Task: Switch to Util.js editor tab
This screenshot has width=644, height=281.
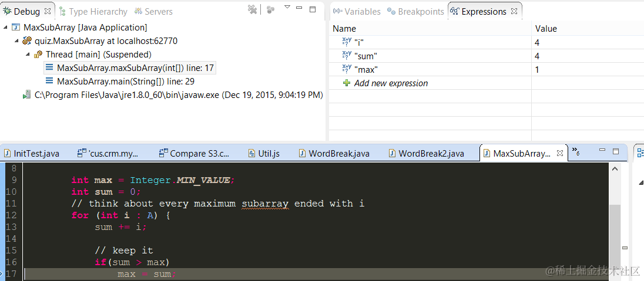Action: coord(264,154)
